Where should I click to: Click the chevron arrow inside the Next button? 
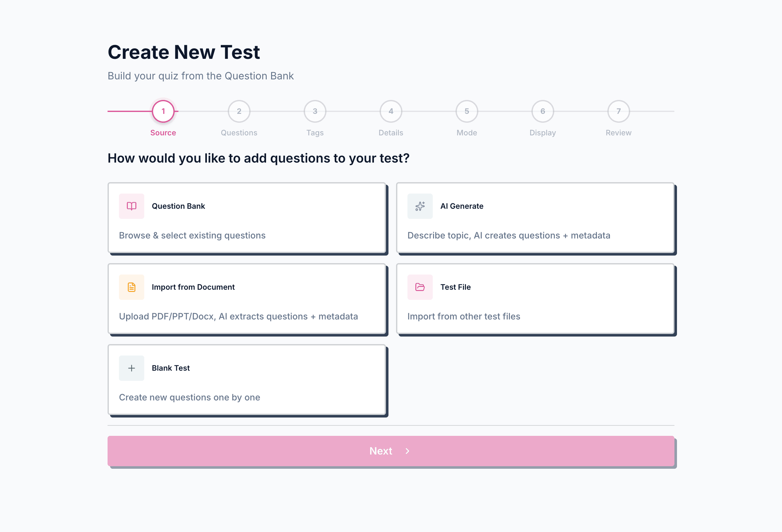click(x=408, y=451)
